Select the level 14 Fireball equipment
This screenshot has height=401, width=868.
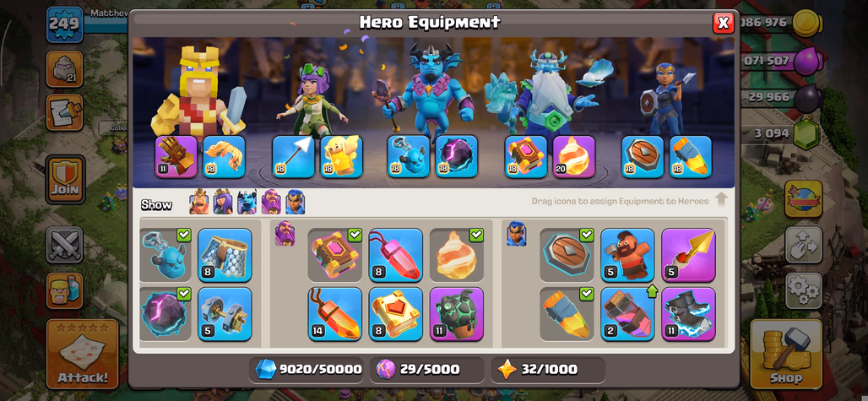(x=334, y=313)
